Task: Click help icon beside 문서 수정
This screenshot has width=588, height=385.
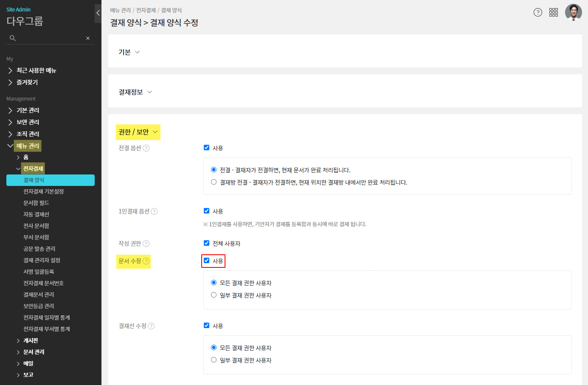Action: click(x=146, y=261)
